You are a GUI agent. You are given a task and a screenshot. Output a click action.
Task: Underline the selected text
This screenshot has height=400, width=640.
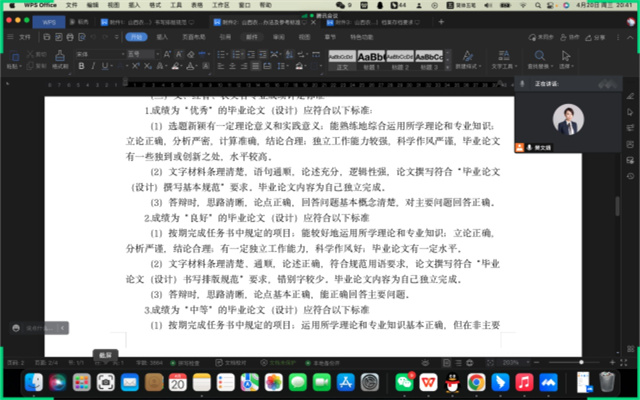(105, 66)
